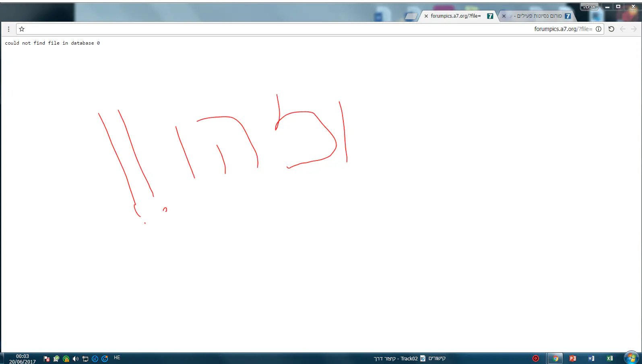Bookmark this page with the star icon
The width and height of the screenshot is (642, 364).
pyautogui.click(x=22, y=29)
